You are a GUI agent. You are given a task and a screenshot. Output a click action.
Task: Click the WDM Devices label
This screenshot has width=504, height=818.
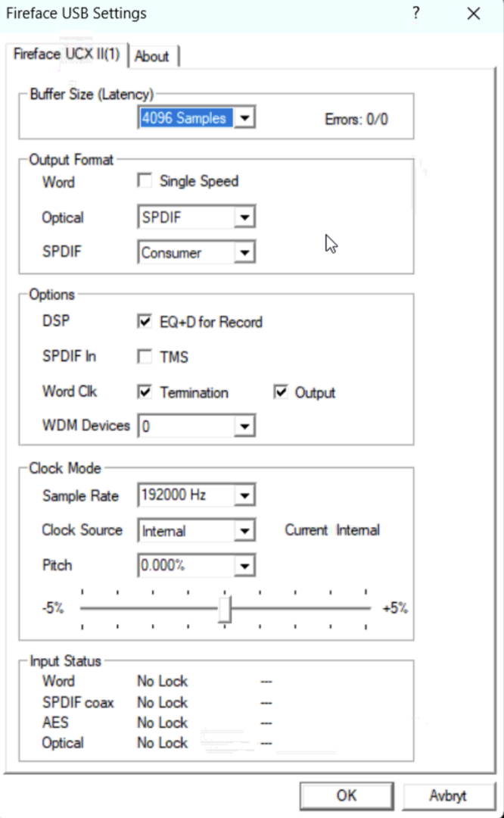click(x=86, y=425)
